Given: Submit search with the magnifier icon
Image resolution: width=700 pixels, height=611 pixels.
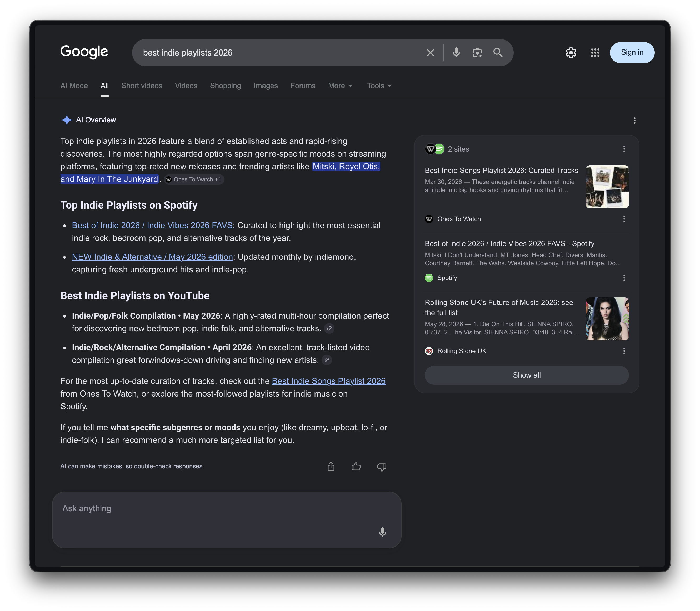Looking at the screenshot, I should (498, 53).
